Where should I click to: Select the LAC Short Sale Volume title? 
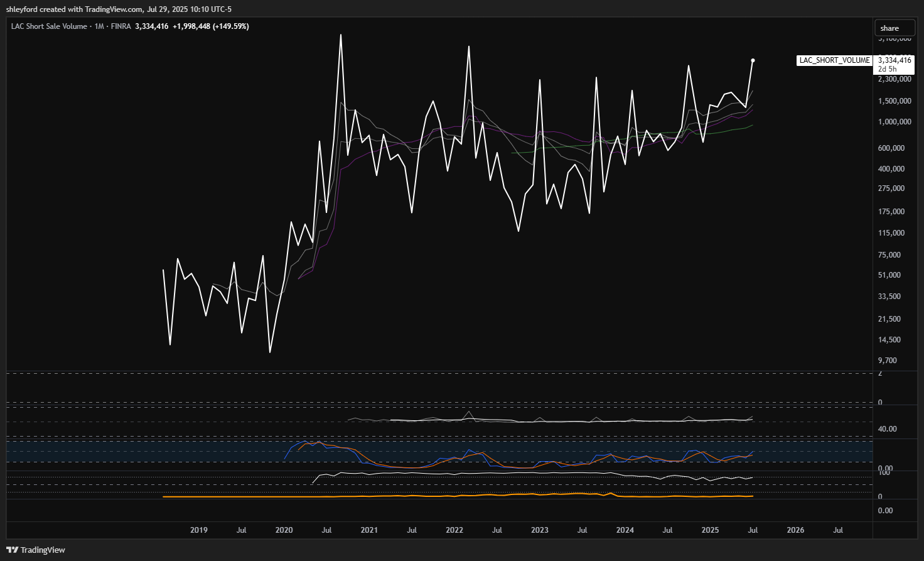click(x=49, y=26)
